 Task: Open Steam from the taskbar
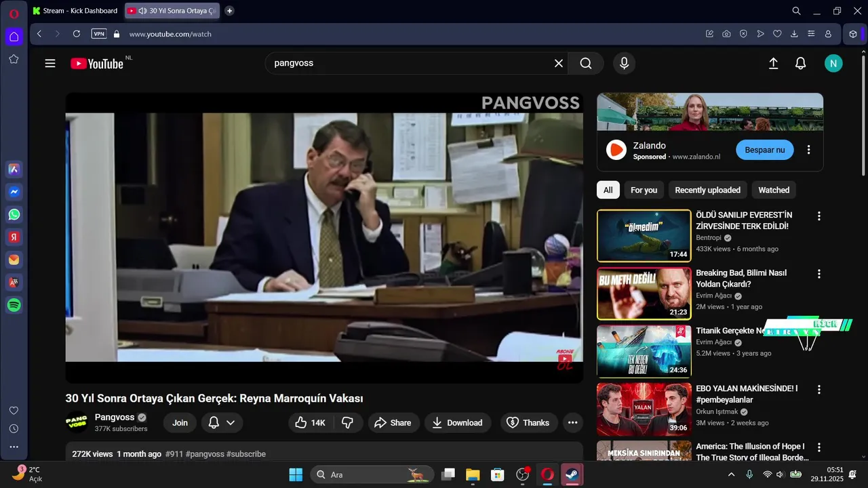pos(572,474)
